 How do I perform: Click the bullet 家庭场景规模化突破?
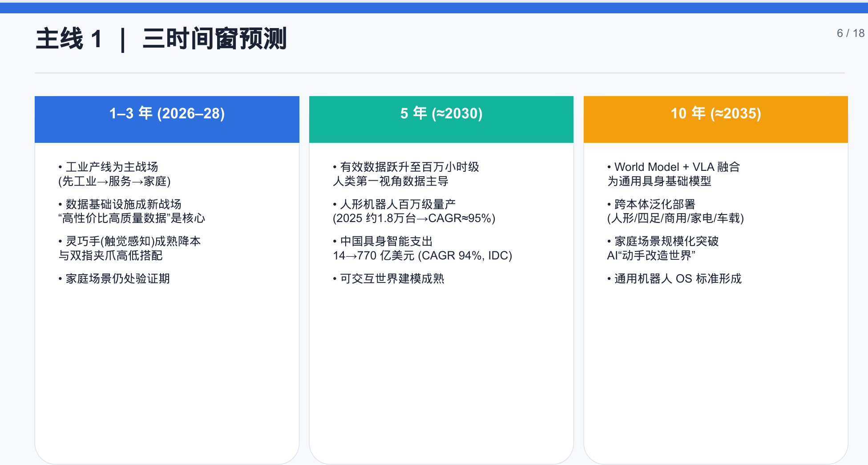663,241
